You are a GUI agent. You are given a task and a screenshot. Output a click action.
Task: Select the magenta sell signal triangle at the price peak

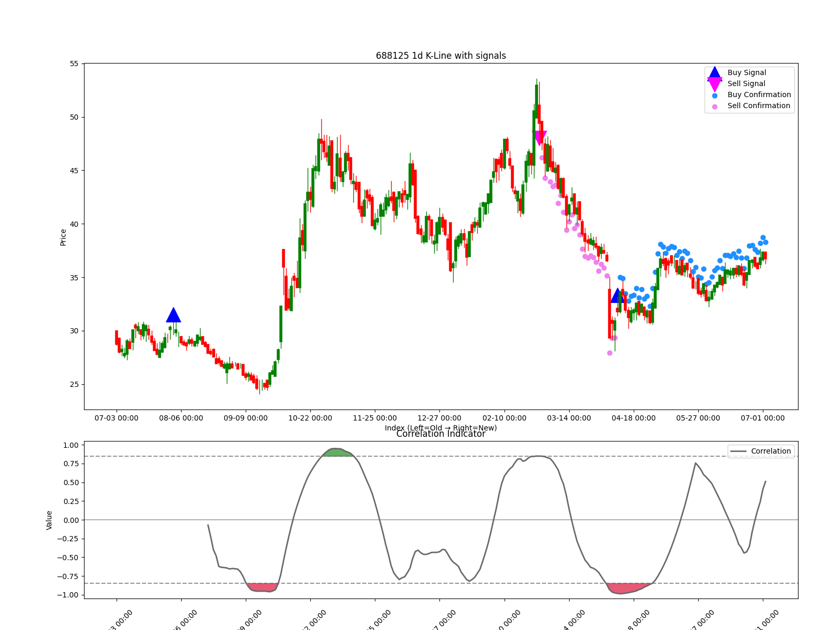539,138
